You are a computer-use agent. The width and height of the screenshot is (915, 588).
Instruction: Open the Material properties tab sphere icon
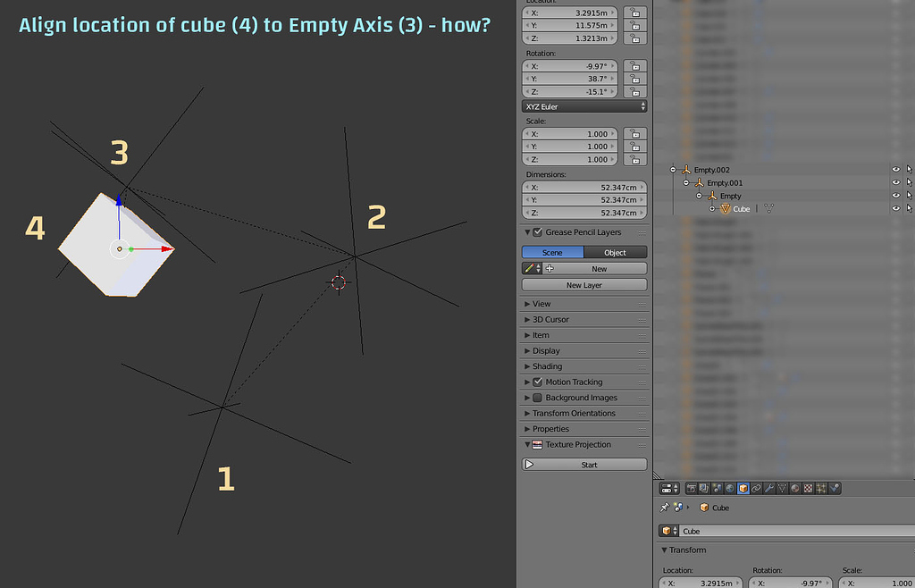pos(795,488)
